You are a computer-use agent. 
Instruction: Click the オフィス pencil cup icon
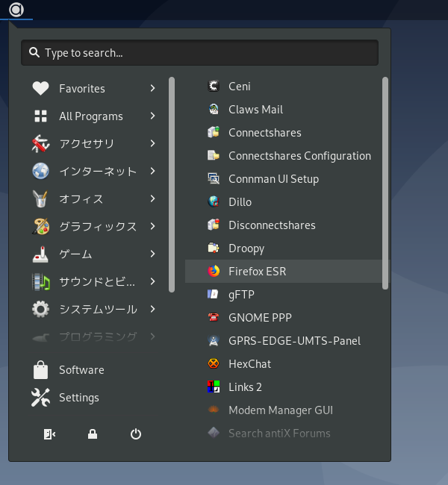(x=40, y=198)
